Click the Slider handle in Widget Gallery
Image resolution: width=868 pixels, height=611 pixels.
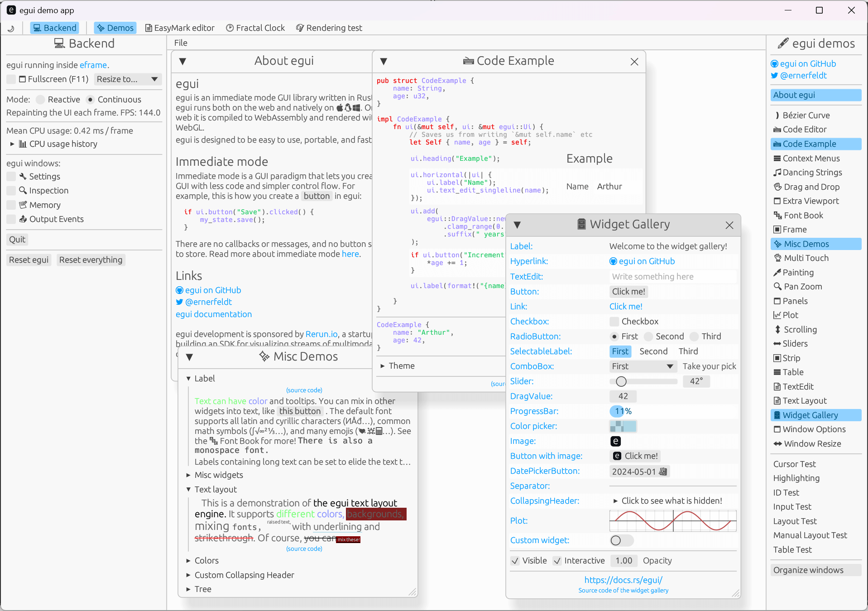[621, 381]
